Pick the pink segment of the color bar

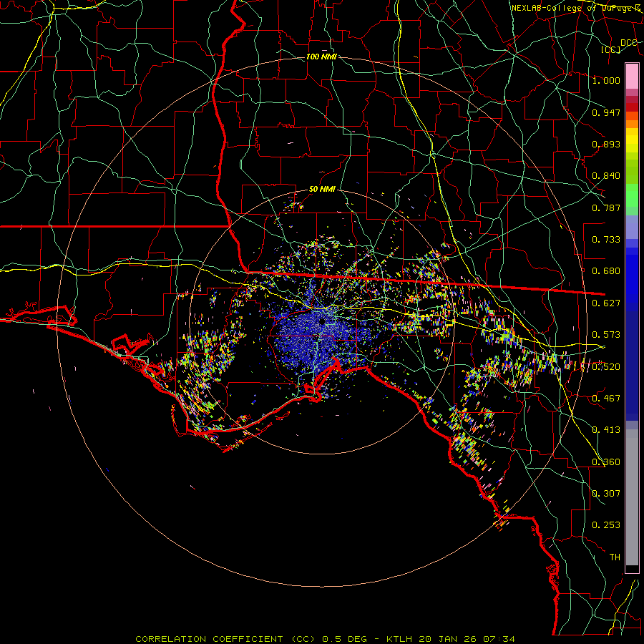point(632,76)
